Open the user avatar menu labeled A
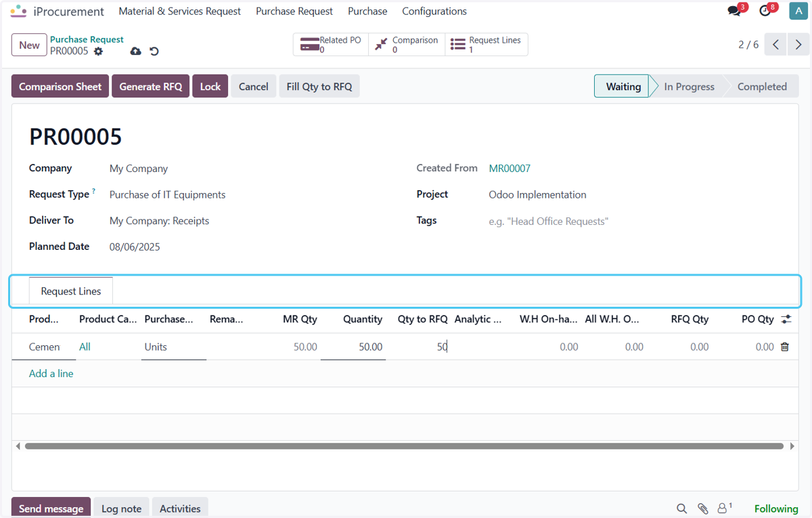 pos(798,11)
